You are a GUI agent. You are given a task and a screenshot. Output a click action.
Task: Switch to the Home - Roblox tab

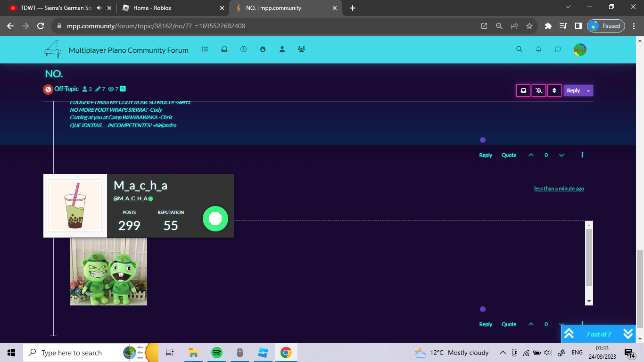(173, 8)
